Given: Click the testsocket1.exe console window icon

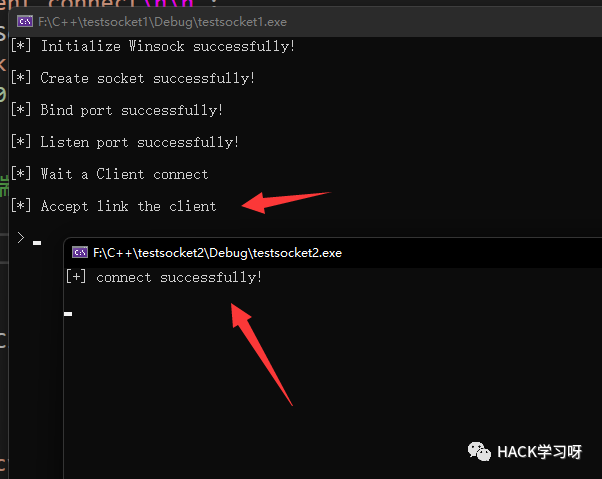Looking at the screenshot, I should tap(25, 20).
